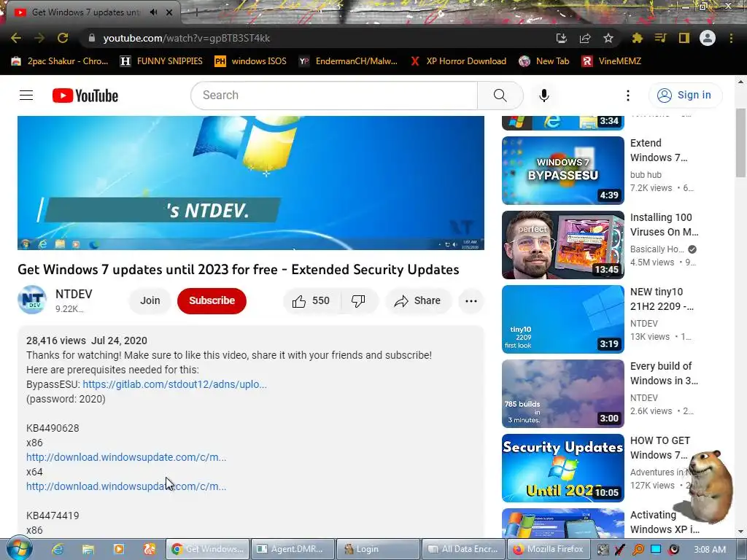Open the 2pac Shakur bookmark
This screenshot has height=560, width=747.
pyautogui.click(x=60, y=61)
